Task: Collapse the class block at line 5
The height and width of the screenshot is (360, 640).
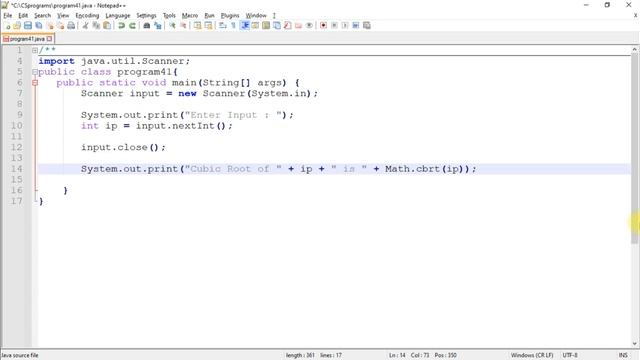Action: point(35,72)
